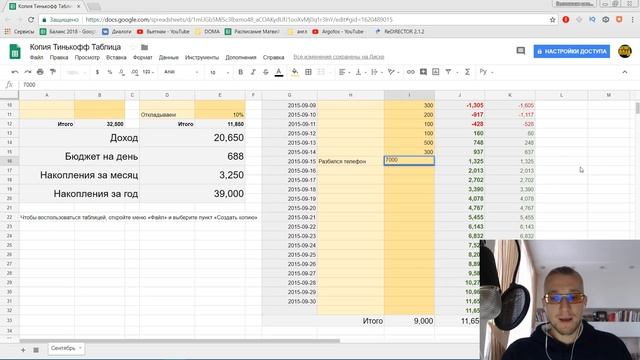Click the blue Настройки доступа button
The height and width of the screenshot is (360, 640).
[571, 51]
